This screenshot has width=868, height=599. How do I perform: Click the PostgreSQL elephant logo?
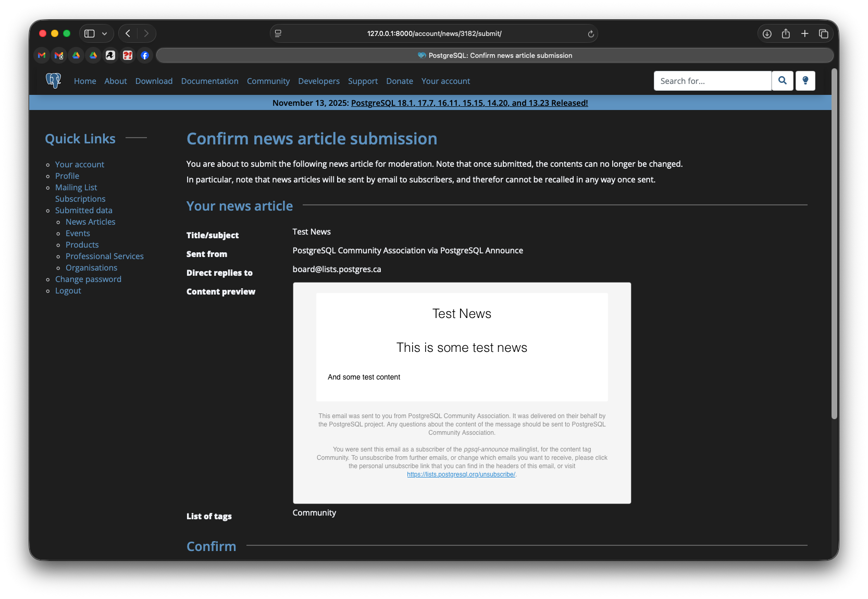pyautogui.click(x=53, y=81)
